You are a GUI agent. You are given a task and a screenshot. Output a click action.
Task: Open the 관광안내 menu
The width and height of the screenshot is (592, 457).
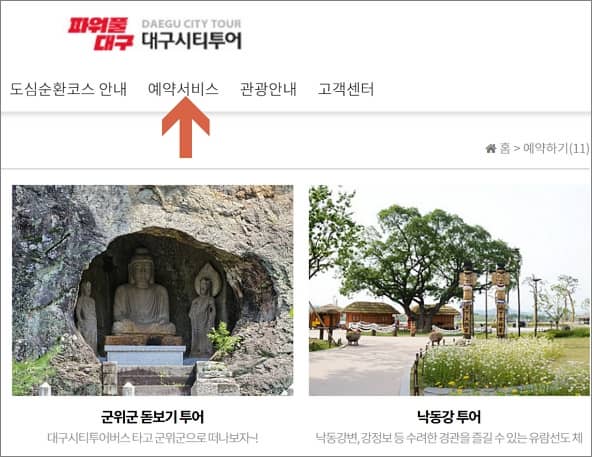[268, 89]
